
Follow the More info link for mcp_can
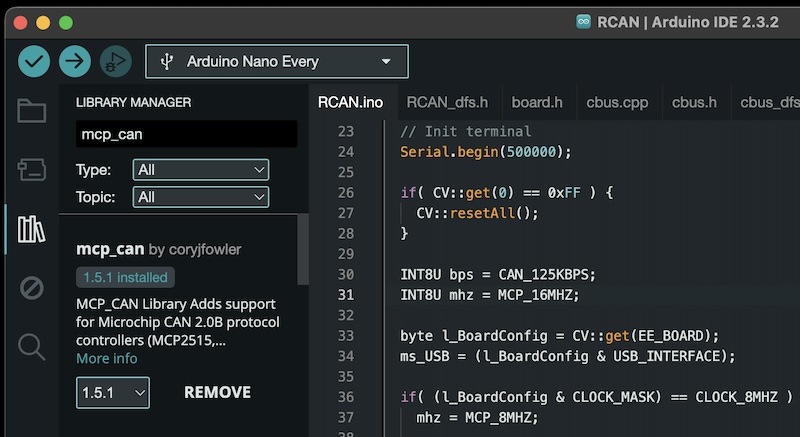click(107, 358)
